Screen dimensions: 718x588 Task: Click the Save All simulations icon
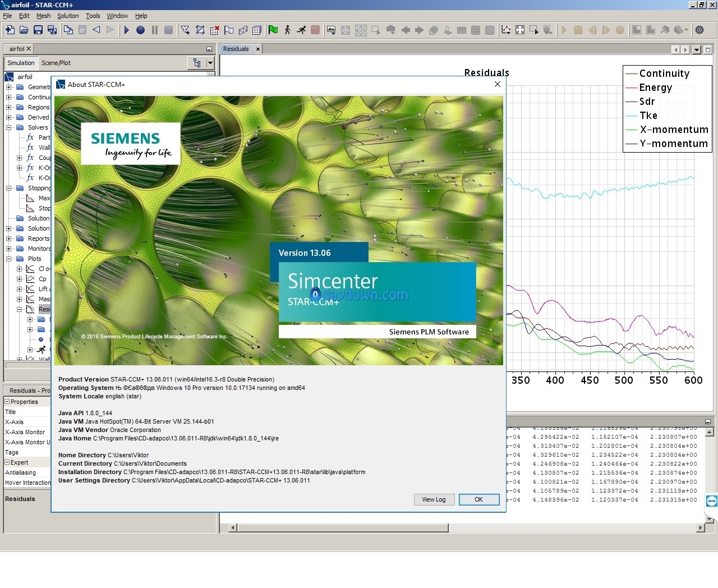coord(52,30)
